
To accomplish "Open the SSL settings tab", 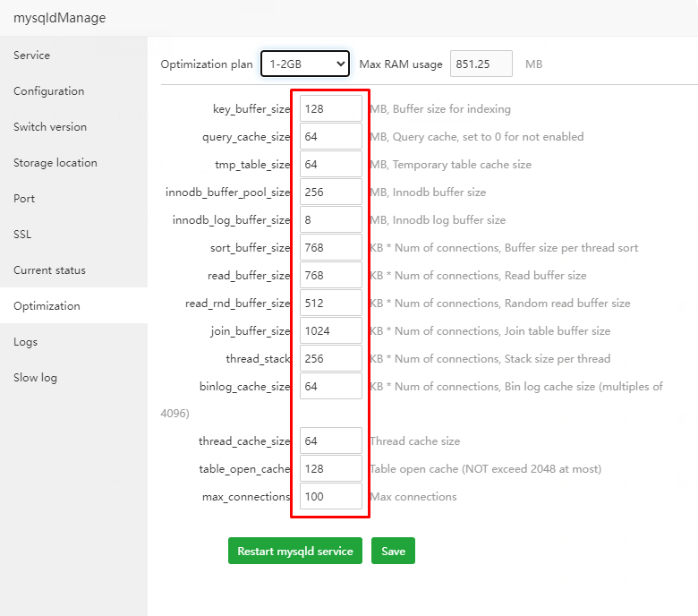I will tap(22, 235).
